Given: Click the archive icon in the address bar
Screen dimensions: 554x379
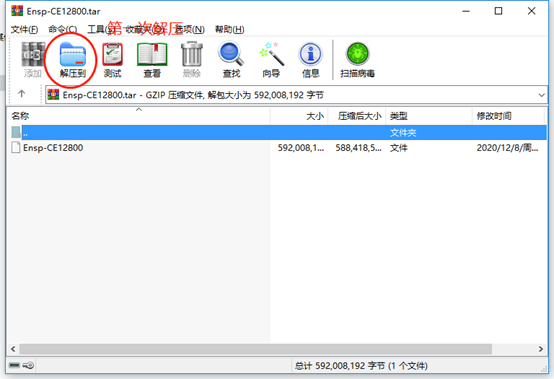Looking at the screenshot, I should click(x=53, y=95).
